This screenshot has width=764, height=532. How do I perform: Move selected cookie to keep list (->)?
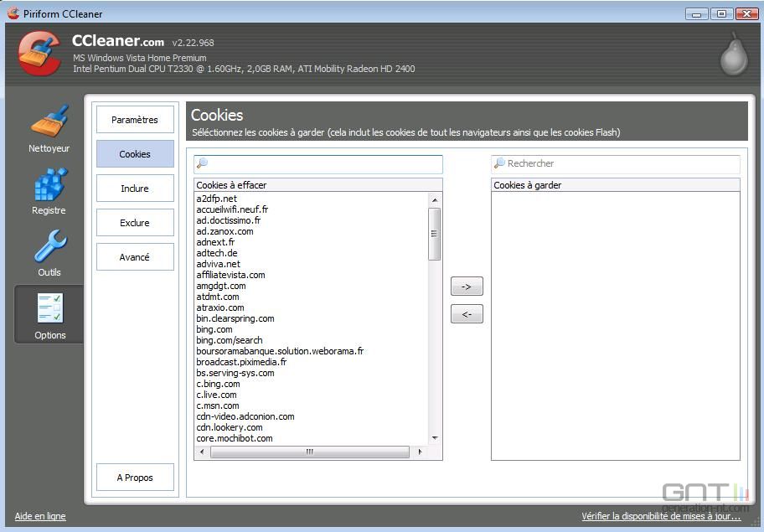(467, 287)
